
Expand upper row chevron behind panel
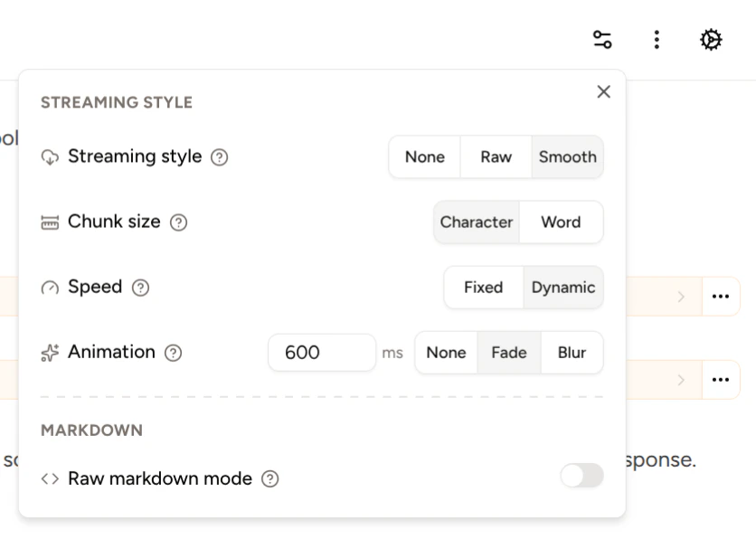681,297
